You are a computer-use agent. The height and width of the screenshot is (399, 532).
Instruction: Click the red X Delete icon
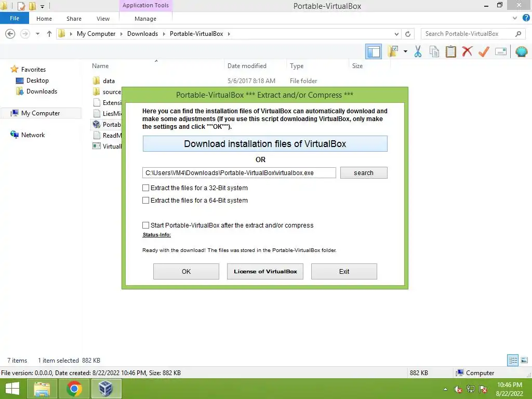tap(467, 51)
